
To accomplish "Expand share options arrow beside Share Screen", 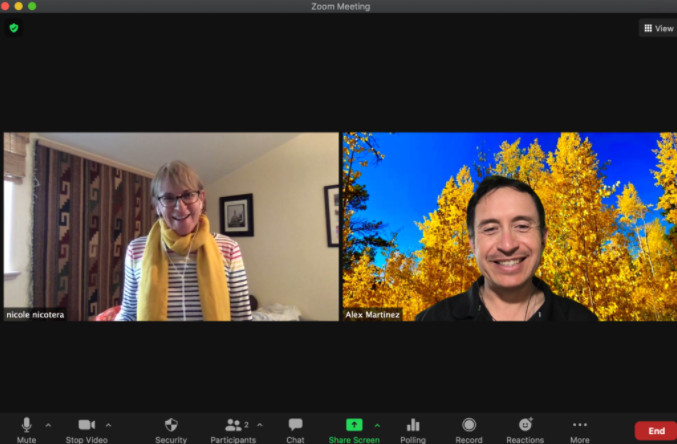I will [x=377, y=425].
